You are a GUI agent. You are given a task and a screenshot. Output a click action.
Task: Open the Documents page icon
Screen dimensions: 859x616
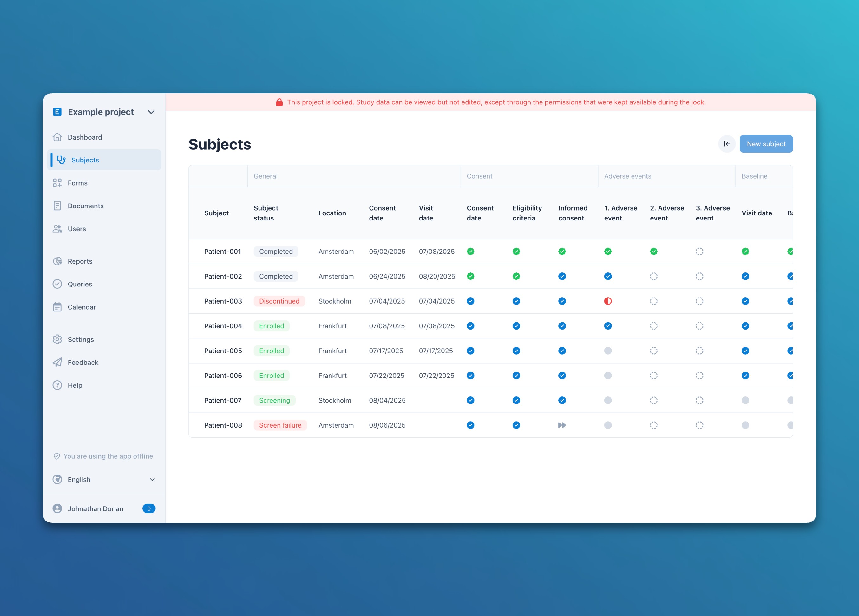pyautogui.click(x=57, y=206)
